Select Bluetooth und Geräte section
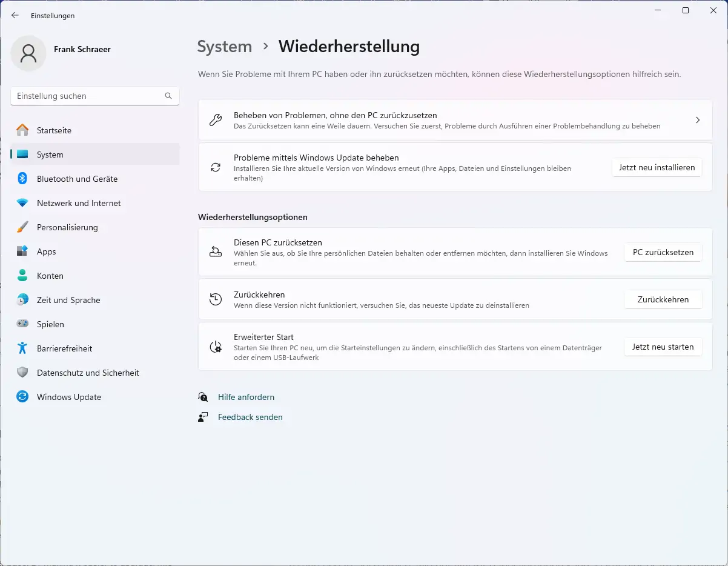 pos(95,179)
